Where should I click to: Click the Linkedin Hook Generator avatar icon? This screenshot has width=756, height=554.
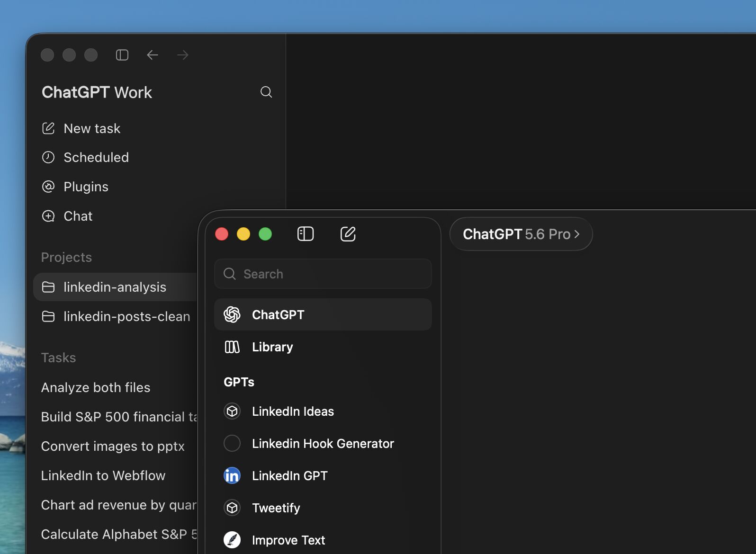[232, 444]
